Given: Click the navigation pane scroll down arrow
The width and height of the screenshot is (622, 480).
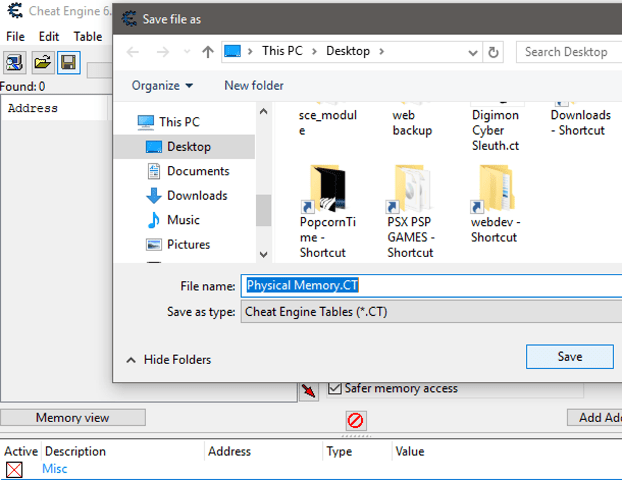Looking at the screenshot, I should pos(263,254).
